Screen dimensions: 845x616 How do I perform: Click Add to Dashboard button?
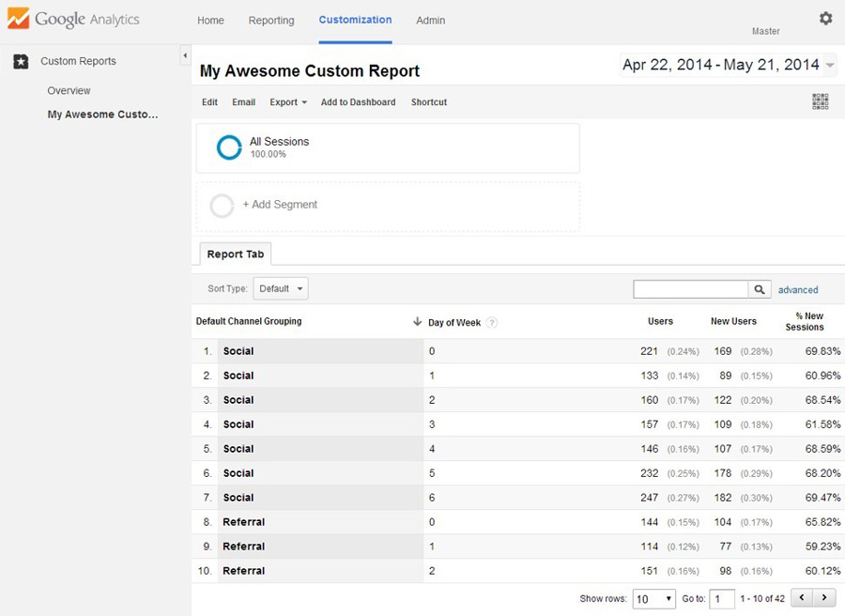pos(358,102)
